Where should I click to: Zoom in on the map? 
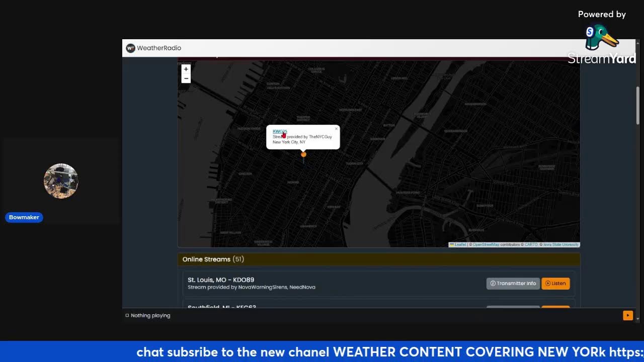186,69
